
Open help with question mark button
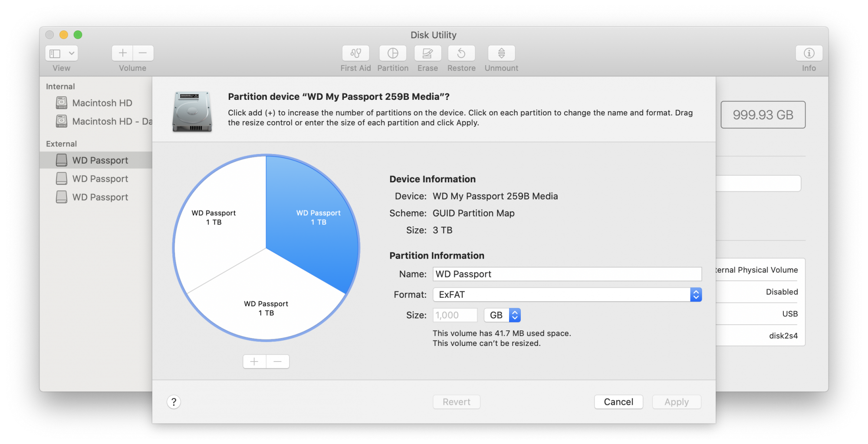[x=174, y=402]
